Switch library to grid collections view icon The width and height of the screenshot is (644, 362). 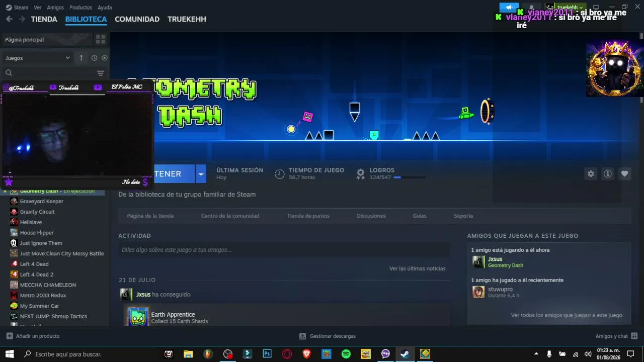tap(101, 39)
